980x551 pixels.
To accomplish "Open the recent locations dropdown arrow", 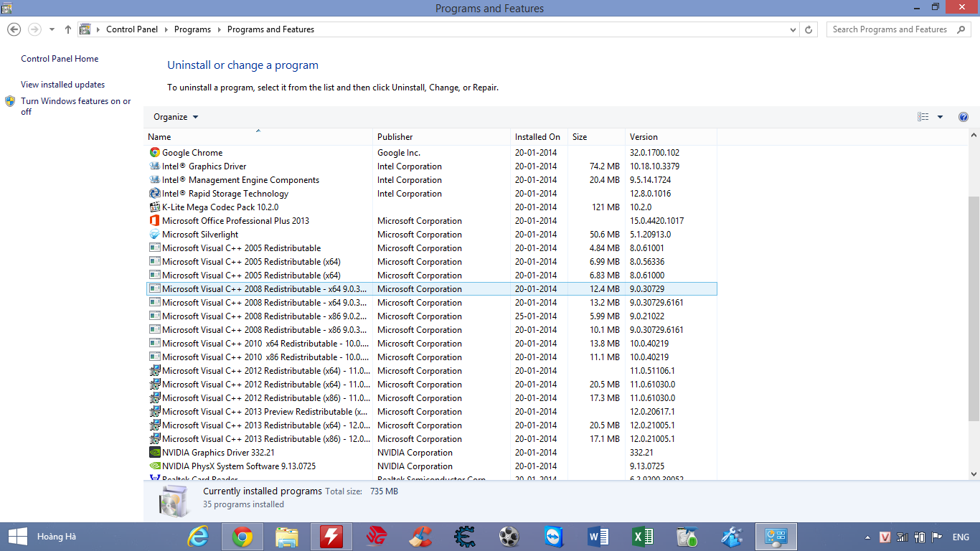I will 52,29.
